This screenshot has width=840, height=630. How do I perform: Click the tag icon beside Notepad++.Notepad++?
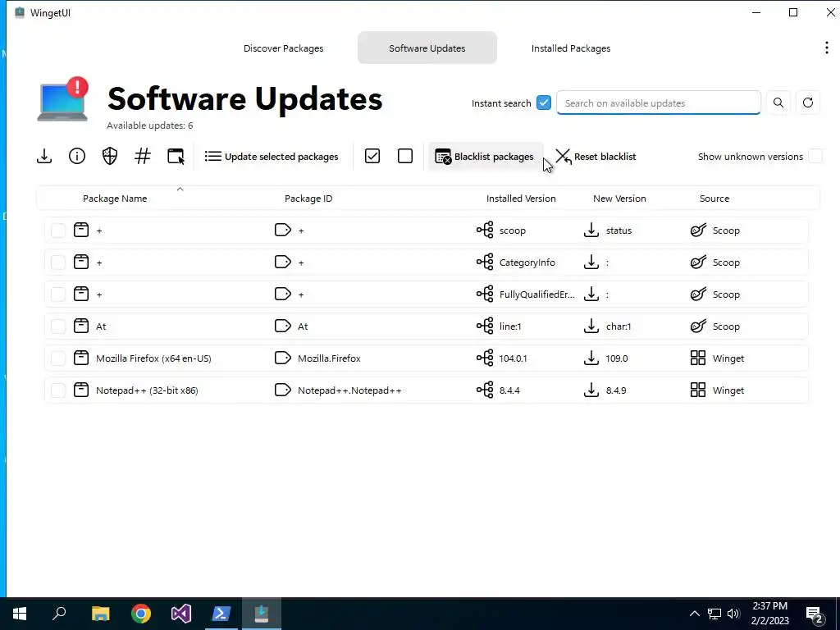coord(282,390)
